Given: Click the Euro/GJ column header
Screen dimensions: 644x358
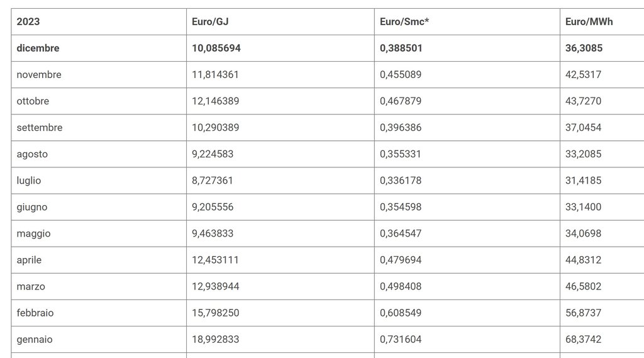Looking at the screenshot, I should point(210,22).
